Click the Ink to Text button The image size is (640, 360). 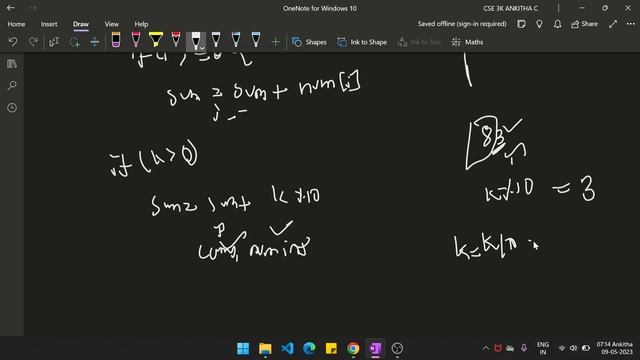click(419, 42)
